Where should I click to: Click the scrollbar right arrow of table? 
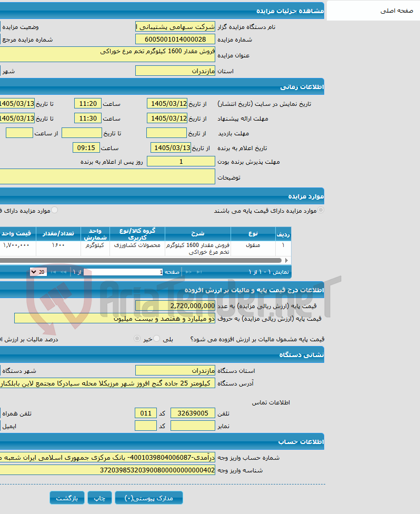(287, 261)
